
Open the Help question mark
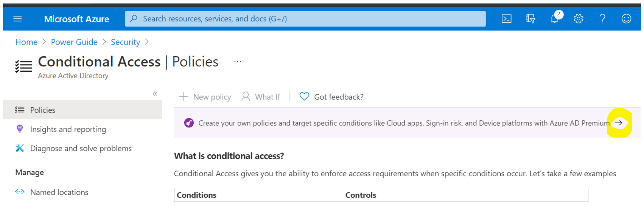click(602, 19)
